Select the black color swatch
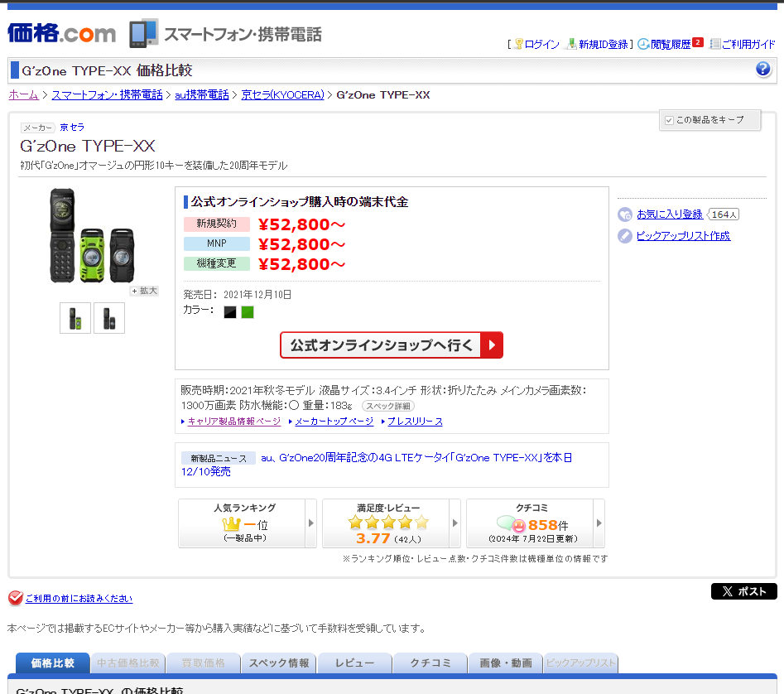Screen dimensions: 784x694 pos(230,312)
